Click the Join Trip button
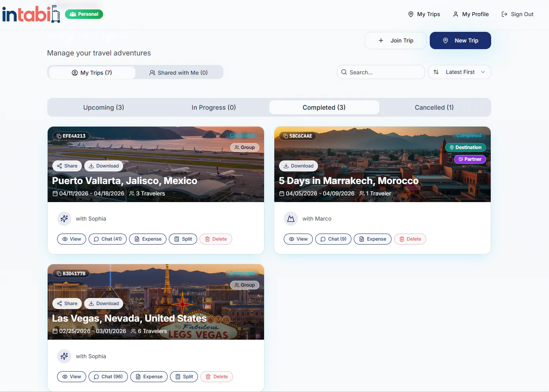 coord(396,40)
